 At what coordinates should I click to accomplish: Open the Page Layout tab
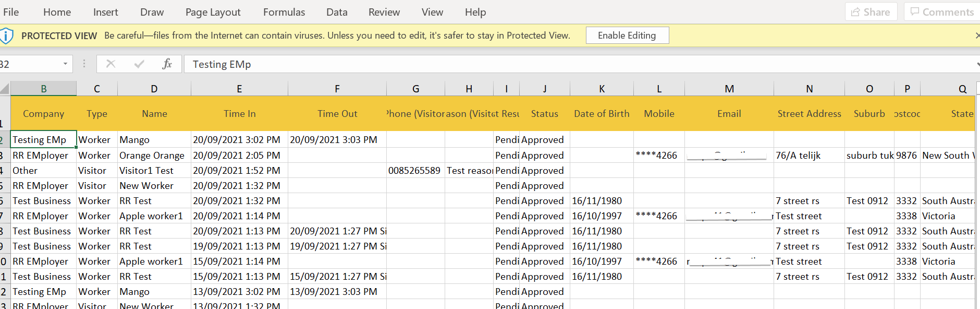(x=213, y=12)
